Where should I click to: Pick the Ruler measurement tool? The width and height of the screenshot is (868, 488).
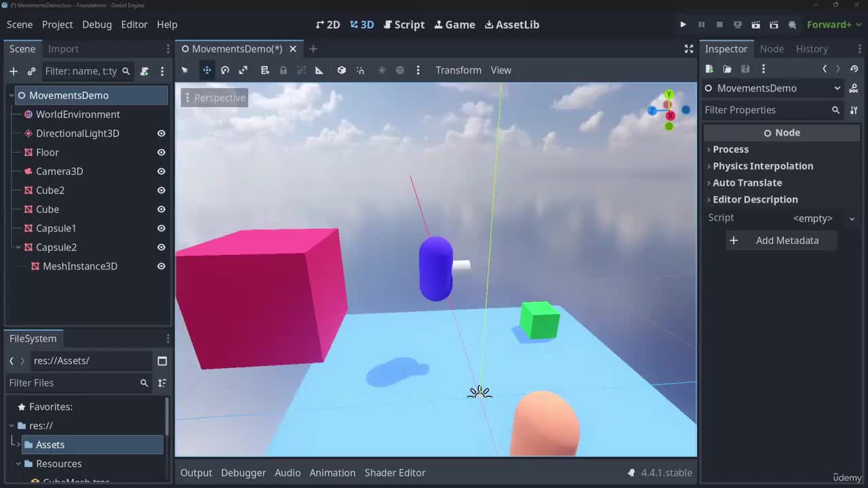click(319, 70)
